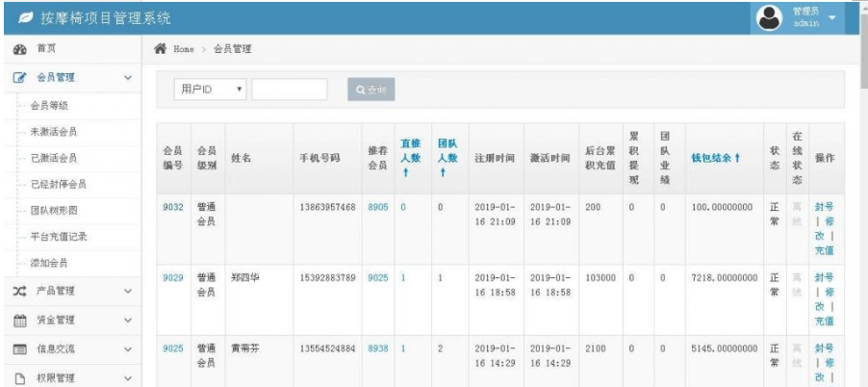
Task: Click the Home house icon in breadcrumb
Action: pyautogui.click(x=161, y=49)
